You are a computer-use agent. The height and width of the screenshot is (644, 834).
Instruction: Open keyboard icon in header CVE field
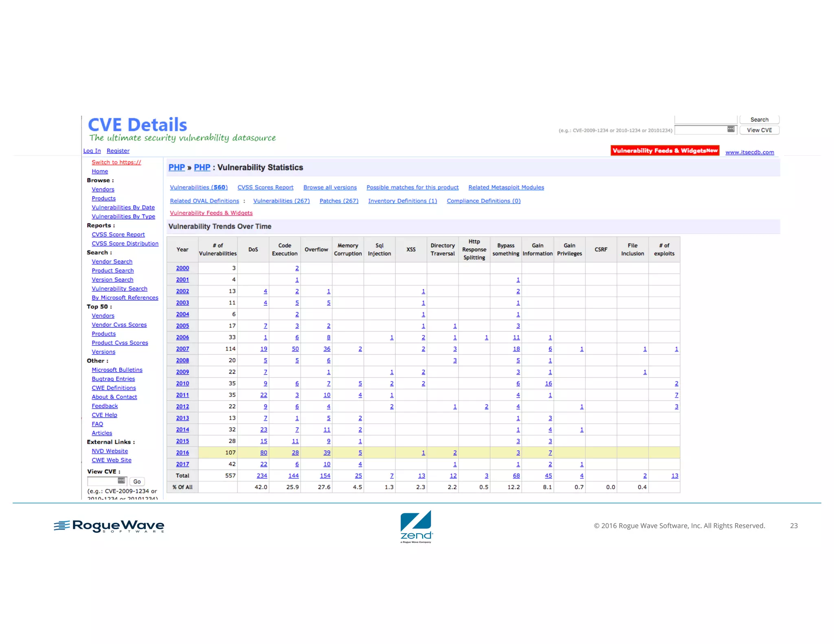click(731, 129)
